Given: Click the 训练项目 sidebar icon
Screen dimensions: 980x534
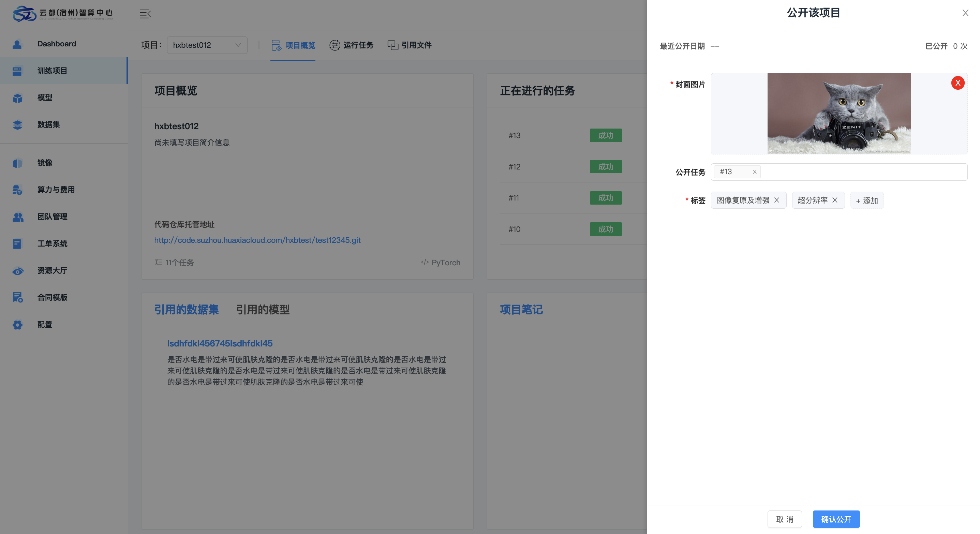Looking at the screenshot, I should [x=17, y=71].
